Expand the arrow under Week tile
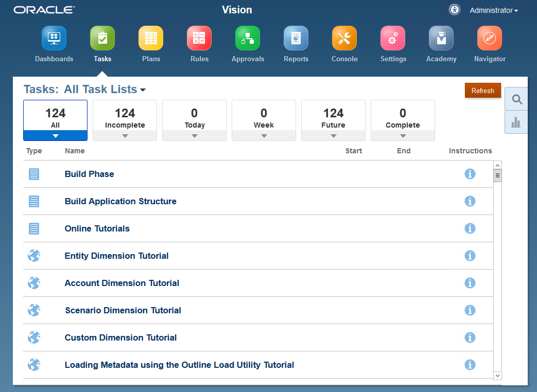Viewport: 537px width, 392px height. pos(264,136)
